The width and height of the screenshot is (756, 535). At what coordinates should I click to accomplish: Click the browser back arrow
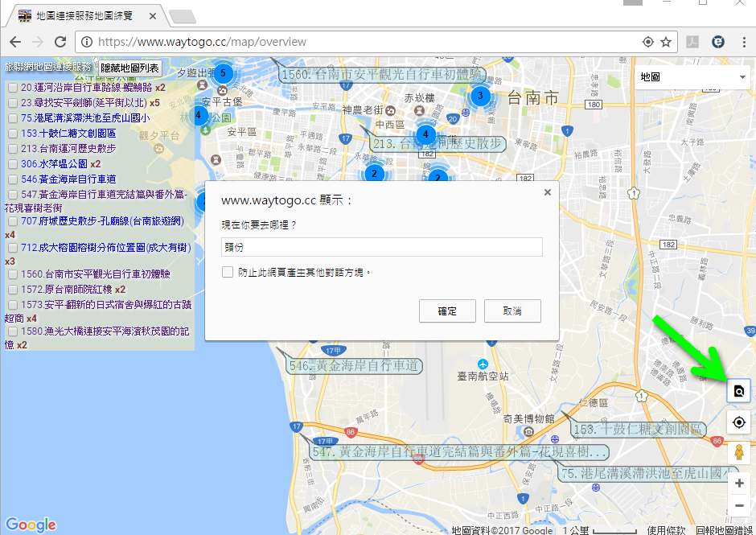point(15,42)
